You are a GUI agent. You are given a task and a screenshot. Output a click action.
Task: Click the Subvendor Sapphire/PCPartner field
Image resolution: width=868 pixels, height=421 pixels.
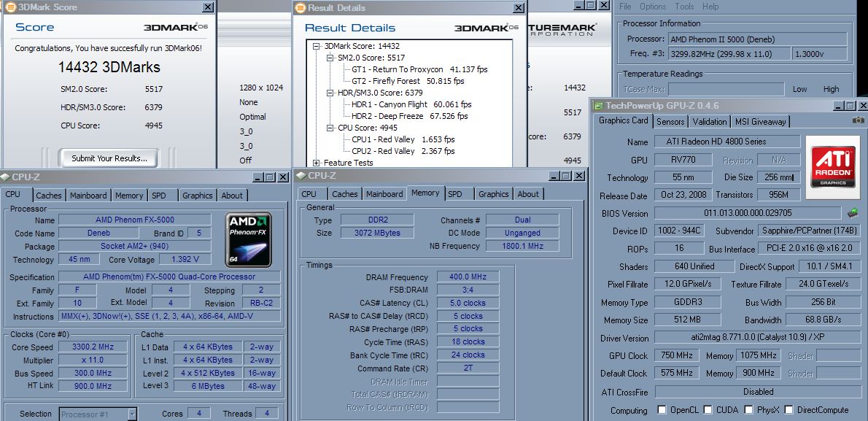809,231
